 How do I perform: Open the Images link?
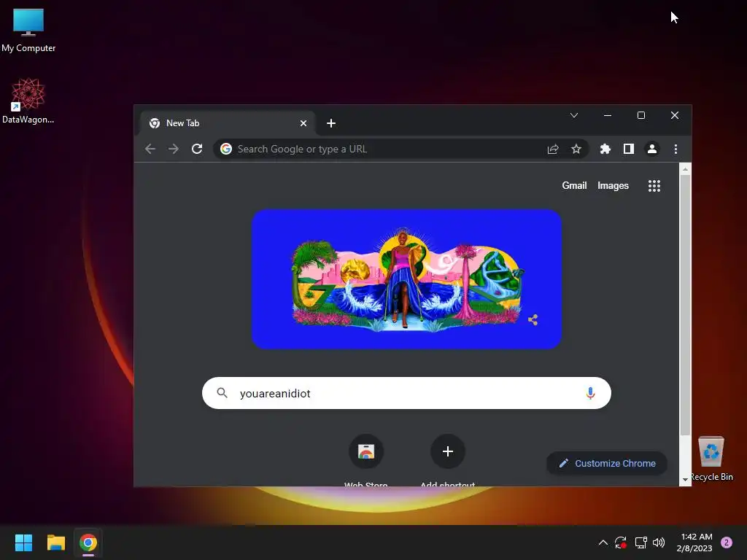[x=613, y=186]
